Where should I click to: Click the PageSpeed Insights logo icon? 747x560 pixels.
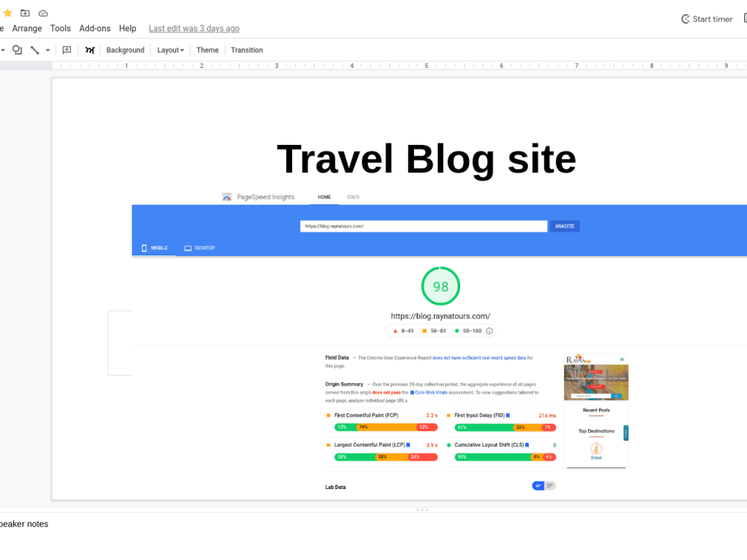pos(227,197)
